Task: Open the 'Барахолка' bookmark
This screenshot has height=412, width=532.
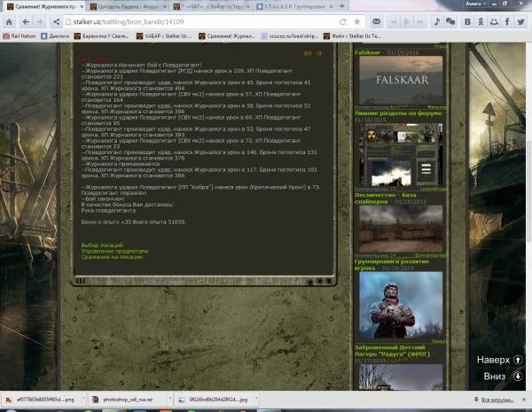Action: (x=102, y=36)
